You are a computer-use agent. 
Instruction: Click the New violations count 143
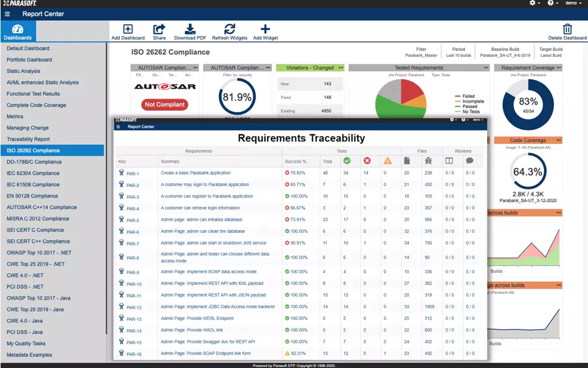(x=327, y=84)
